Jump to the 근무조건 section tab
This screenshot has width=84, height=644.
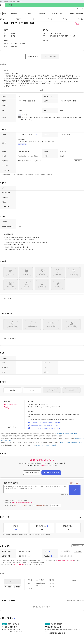(x=18, y=19)
